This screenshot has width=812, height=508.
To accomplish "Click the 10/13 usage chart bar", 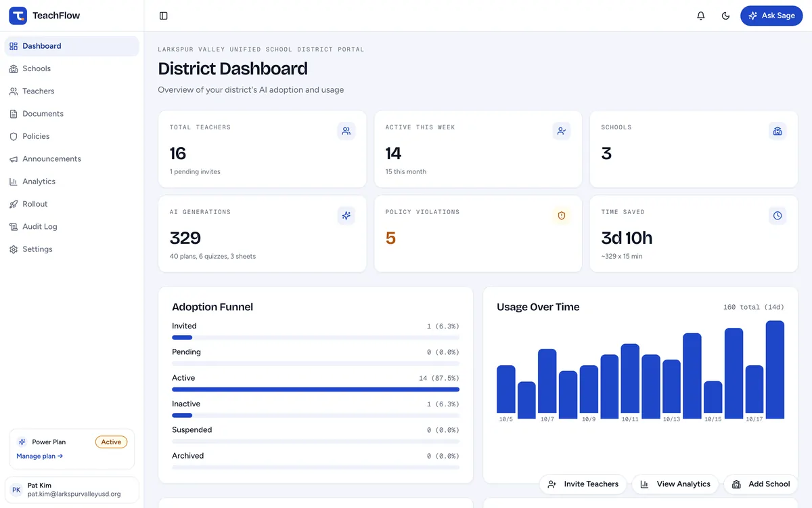I will [671, 387].
